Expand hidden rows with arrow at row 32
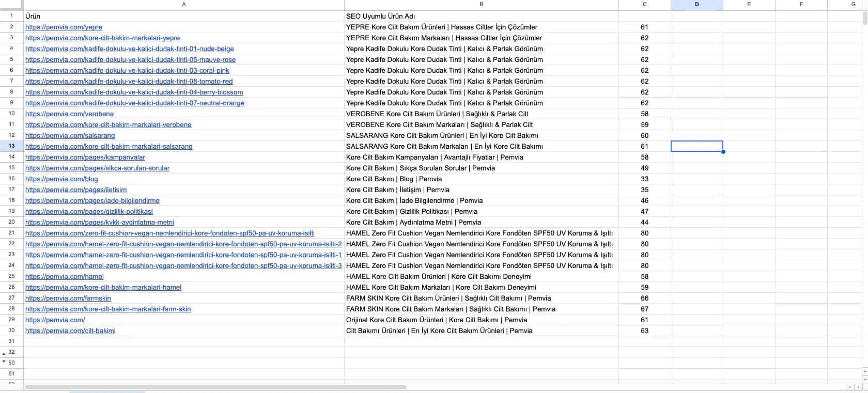This screenshot has height=393, width=868. coord(4,354)
